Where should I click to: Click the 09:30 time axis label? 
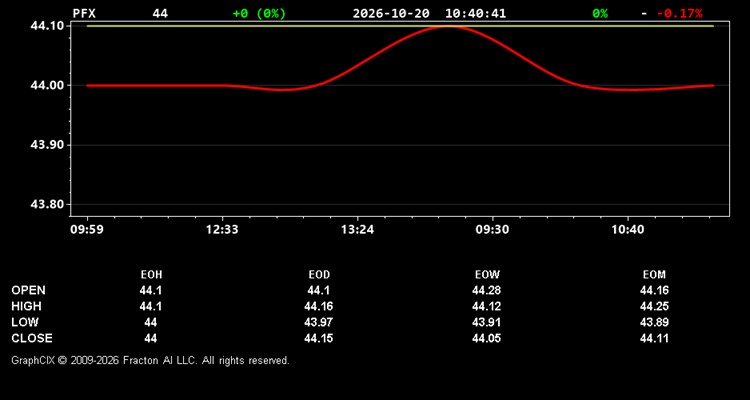click(x=493, y=230)
